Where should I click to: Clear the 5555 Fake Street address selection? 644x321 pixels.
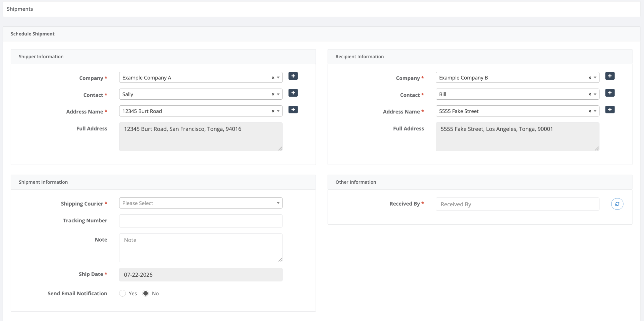[590, 111]
